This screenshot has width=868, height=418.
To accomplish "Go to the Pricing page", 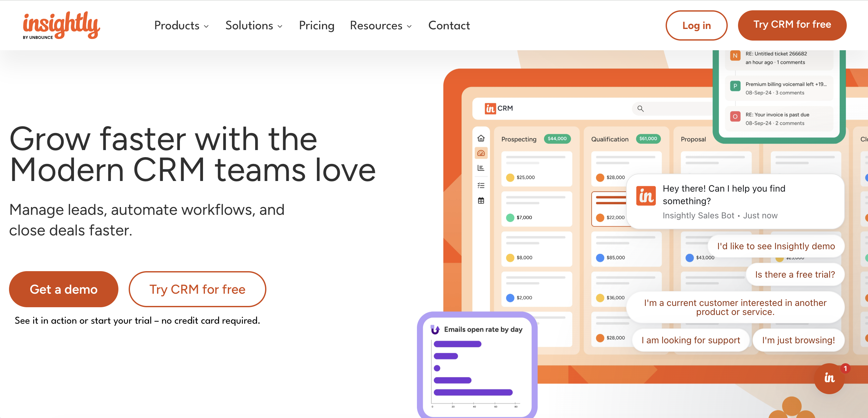I will pos(316,26).
